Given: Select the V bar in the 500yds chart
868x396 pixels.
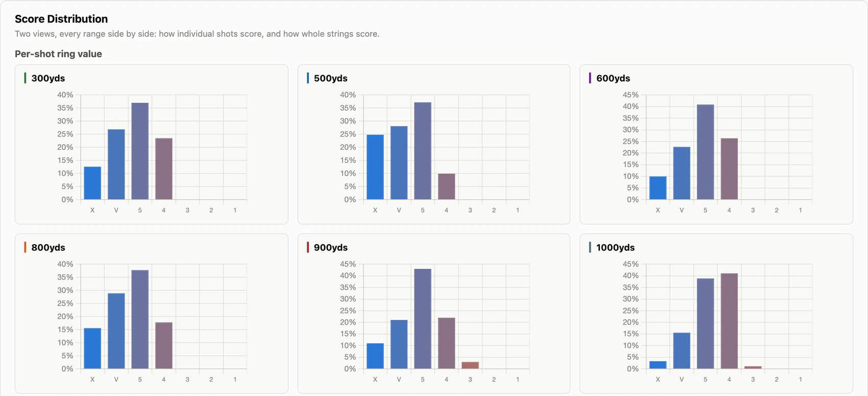Looking at the screenshot, I should pos(399,163).
